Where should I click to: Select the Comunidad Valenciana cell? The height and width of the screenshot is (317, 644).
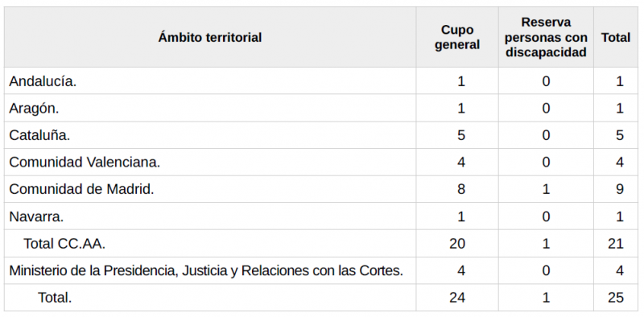(x=85, y=163)
